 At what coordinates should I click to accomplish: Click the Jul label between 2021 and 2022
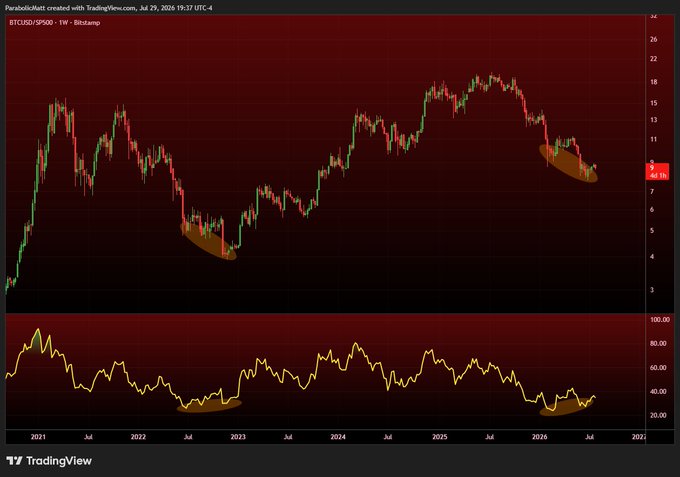(x=88, y=437)
